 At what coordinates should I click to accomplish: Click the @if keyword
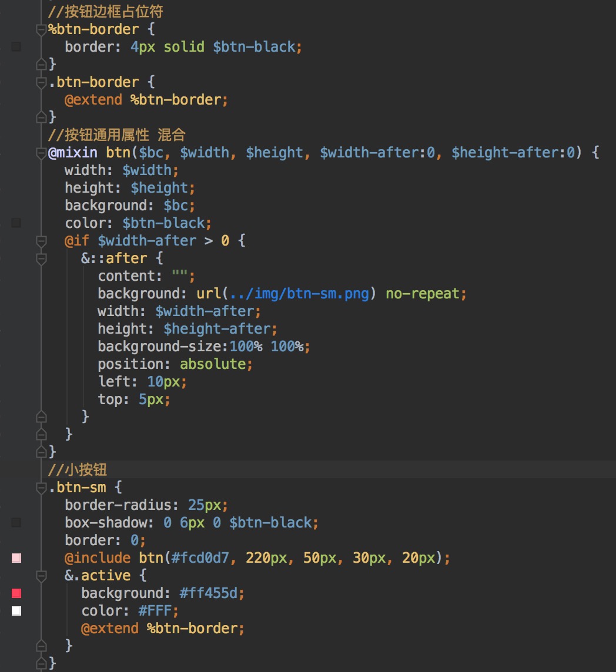[x=77, y=240]
